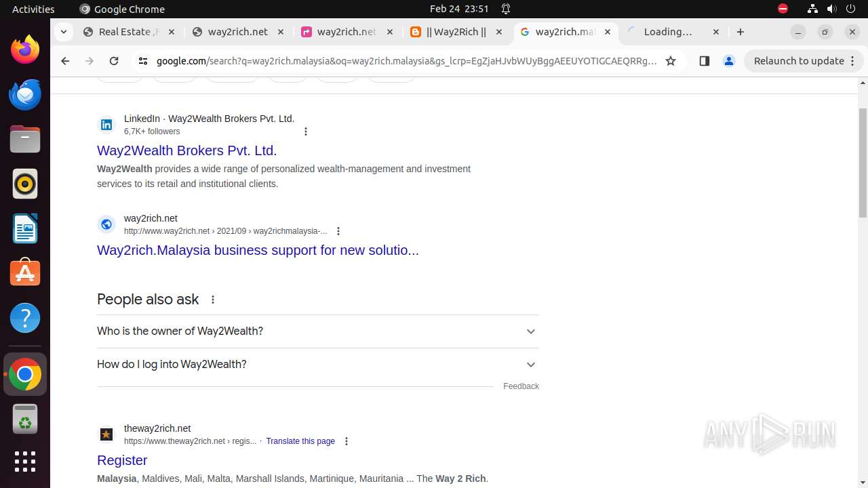Click the LinkedIn favicon of first result

tap(106, 125)
